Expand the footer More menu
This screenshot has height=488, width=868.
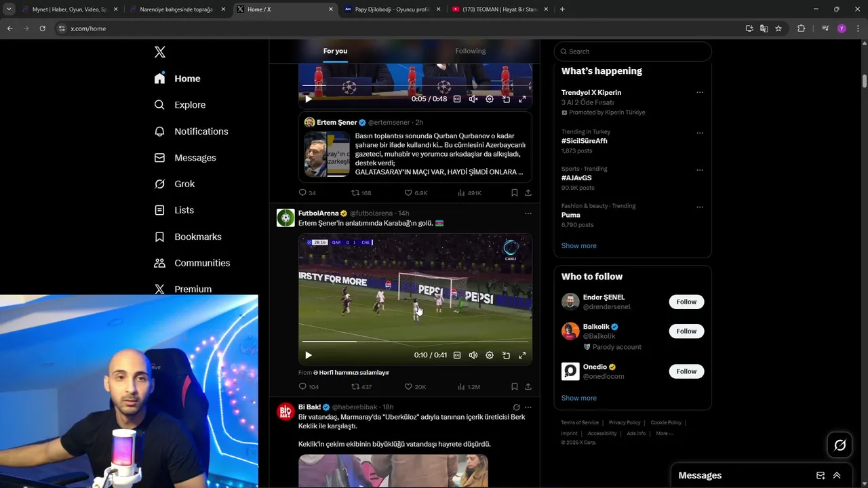[x=664, y=434]
